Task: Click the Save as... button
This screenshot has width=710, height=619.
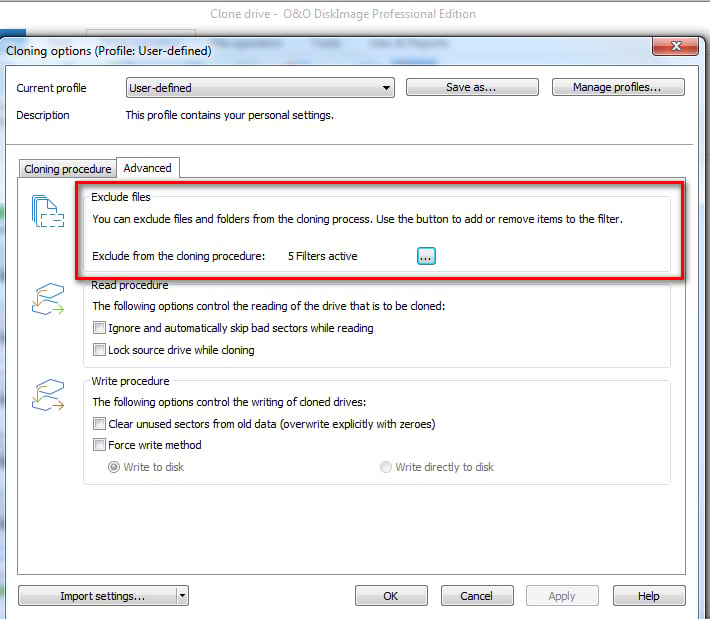Action: [x=472, y=87]
